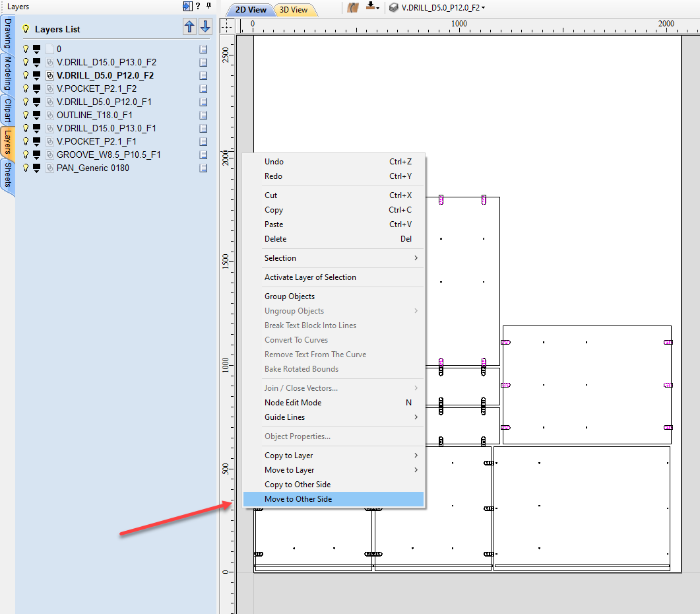Click the layer stack icon beside active layer name
This screenshot has width=700, height=614.
[393, 7]
